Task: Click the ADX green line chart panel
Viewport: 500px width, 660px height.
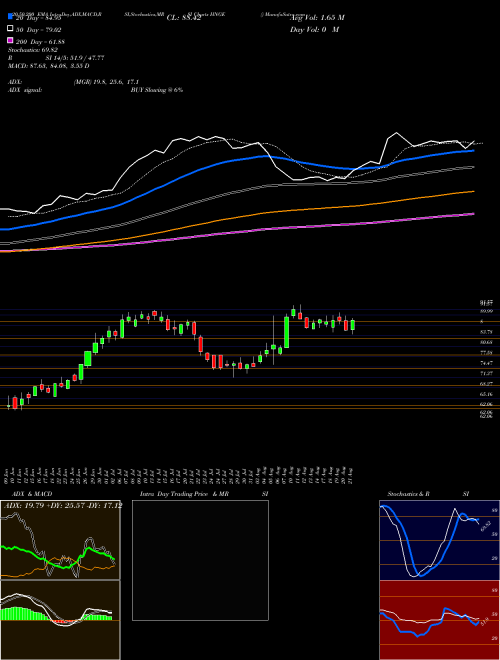Action: (x=60, y=540)
